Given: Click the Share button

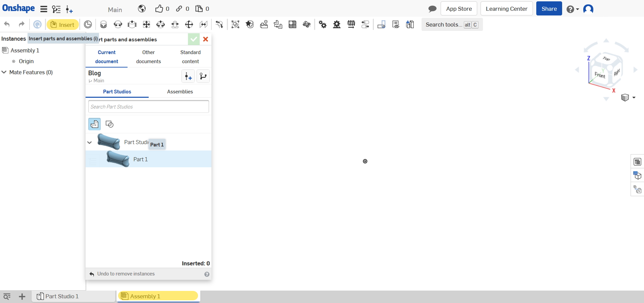Looking at the screenshot, I should point(549,9).
